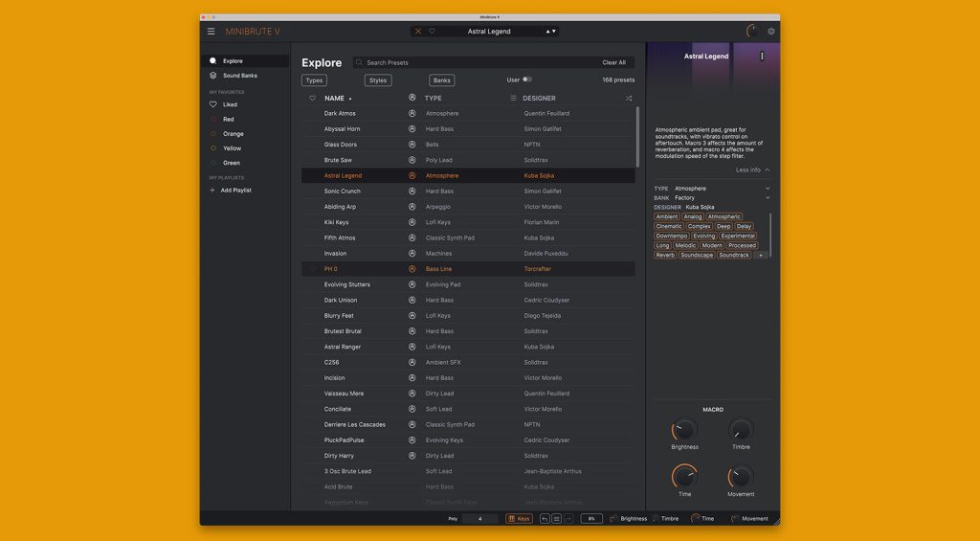Open the Banks filter dropdown

(x=442, y=80)
